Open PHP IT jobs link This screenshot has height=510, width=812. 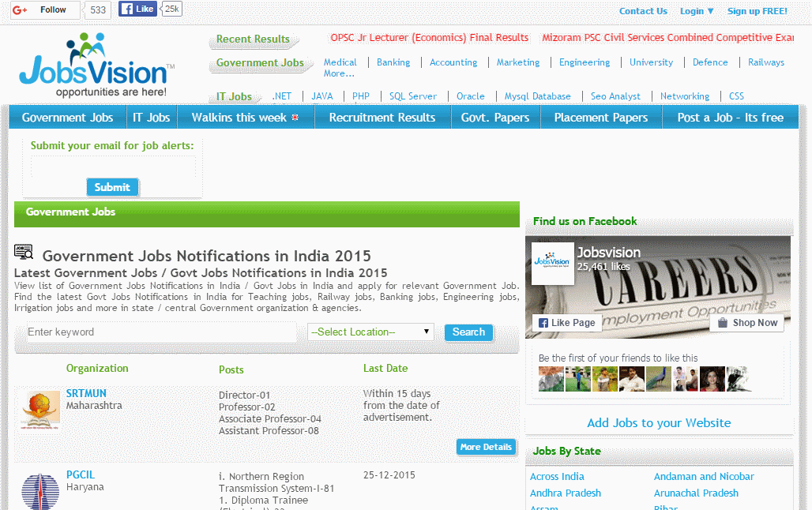360,96
